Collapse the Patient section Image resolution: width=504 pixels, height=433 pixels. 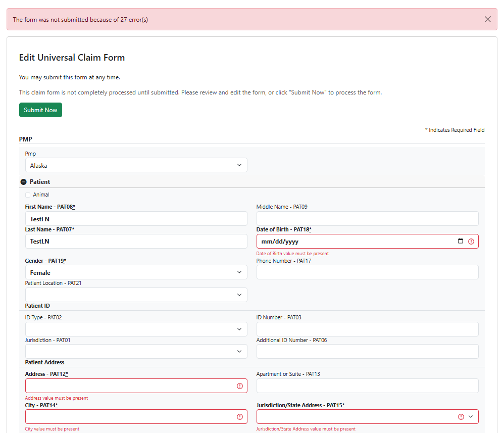tap(23, 182)
